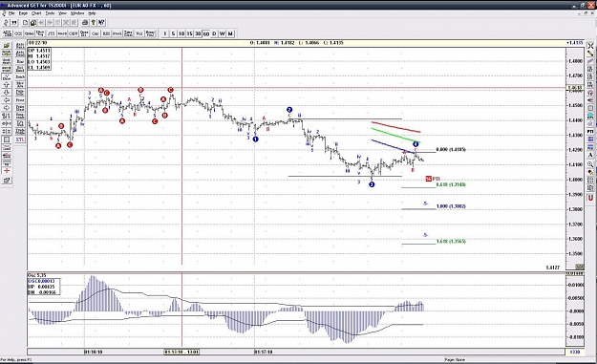Click the OBV indicator button
This screenshot has height=364, width=597.
pos(74,33)
